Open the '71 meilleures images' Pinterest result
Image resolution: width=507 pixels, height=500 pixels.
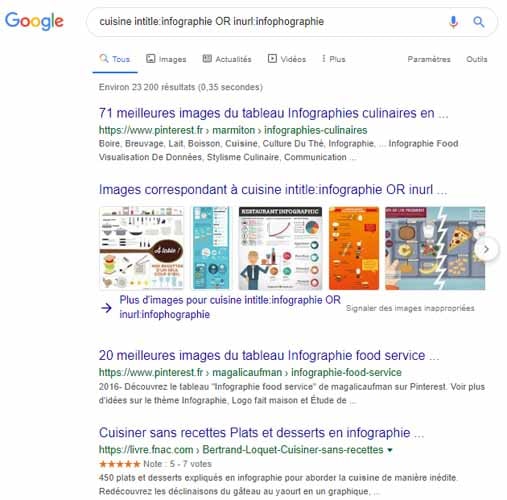click(x=273, y=113)
